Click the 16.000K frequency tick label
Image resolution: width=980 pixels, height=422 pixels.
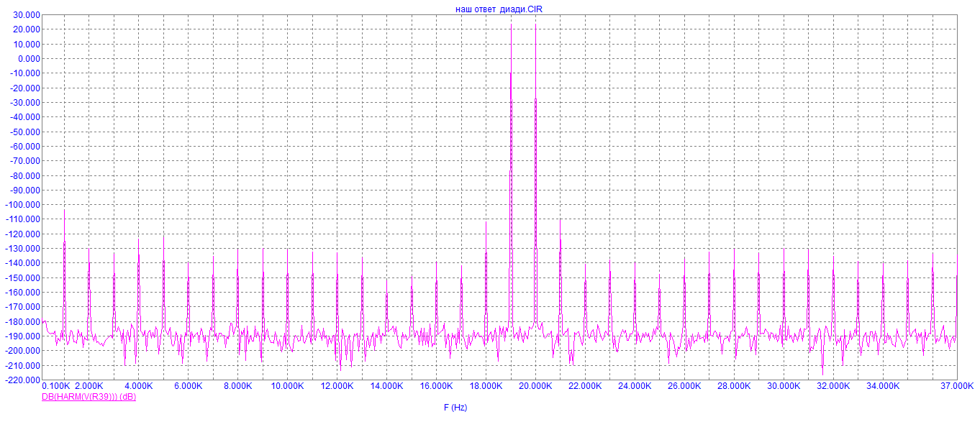(437, 387)
